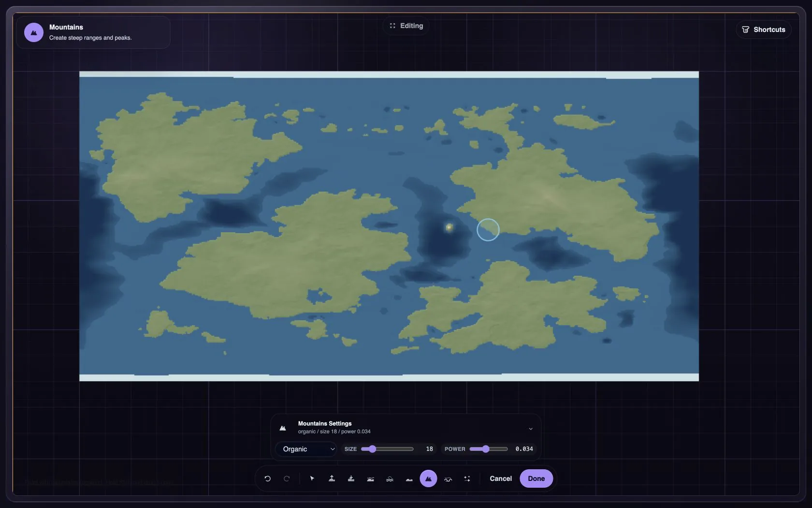
Task: Select the pointer cursor tool
Action: click(x=312, y=478)
